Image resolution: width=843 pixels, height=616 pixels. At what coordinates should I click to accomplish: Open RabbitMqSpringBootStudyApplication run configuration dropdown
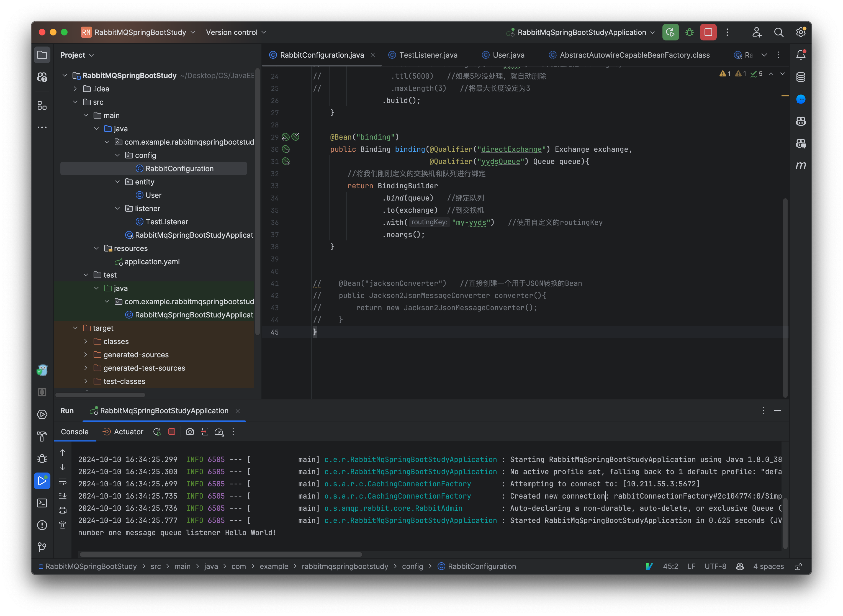[x=581, y=32]
